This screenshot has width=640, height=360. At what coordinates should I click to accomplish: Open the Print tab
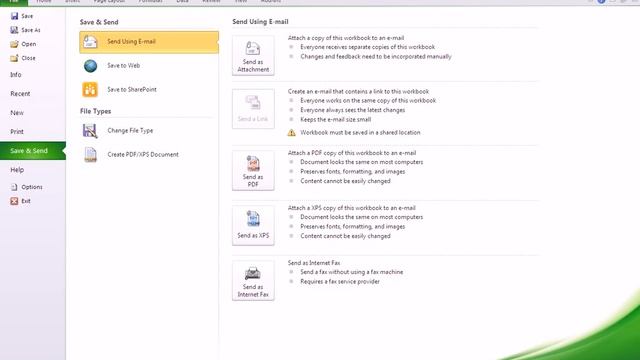pos(17,131)
